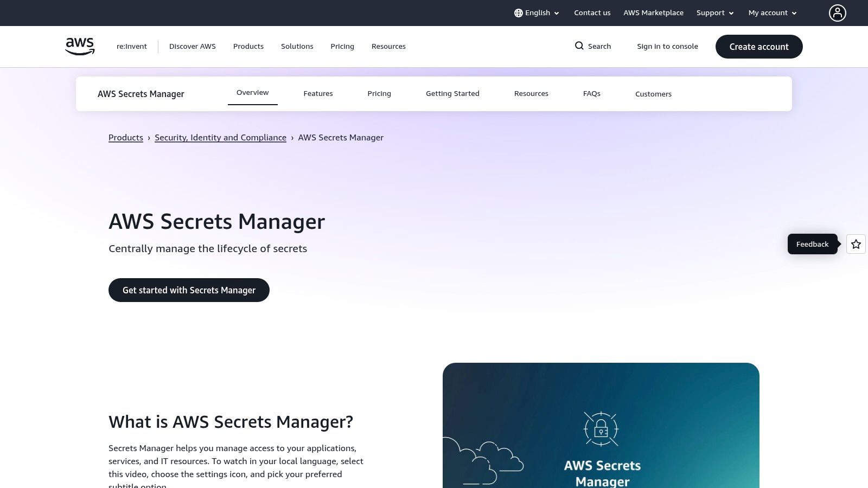Expand the My account dropdown

pyautogui.click(x=771, y=12)
